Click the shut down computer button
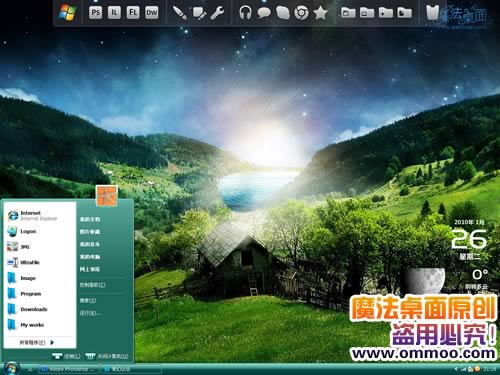Screen dimensions: 500x375 click(x=107, y=356)
